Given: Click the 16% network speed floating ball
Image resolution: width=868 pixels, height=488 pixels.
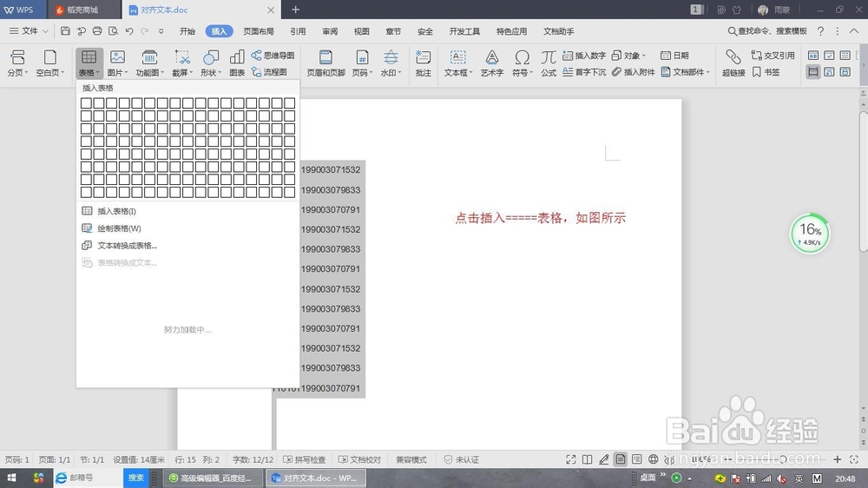Looking at the screenshot, I should 809,234.
